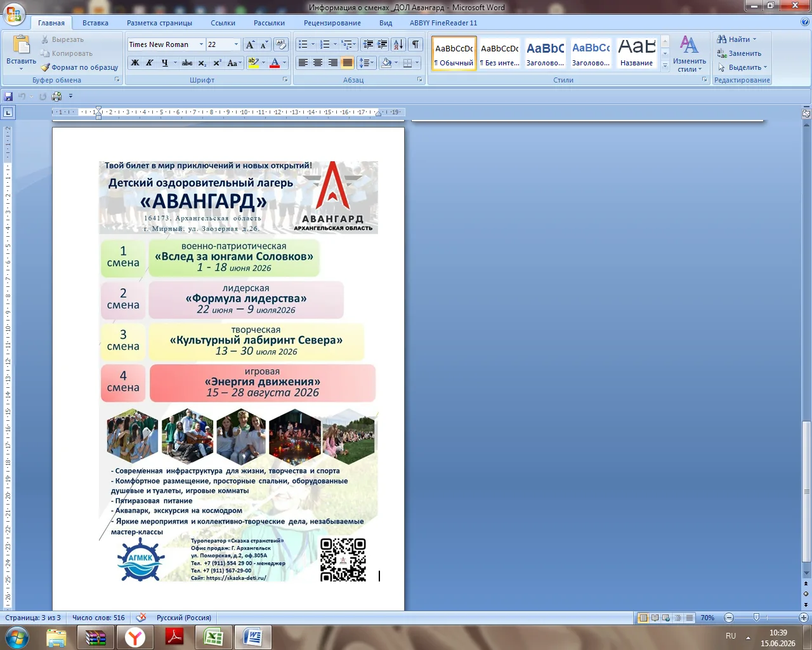Click the bulleted list icon

tap(303, 44)
